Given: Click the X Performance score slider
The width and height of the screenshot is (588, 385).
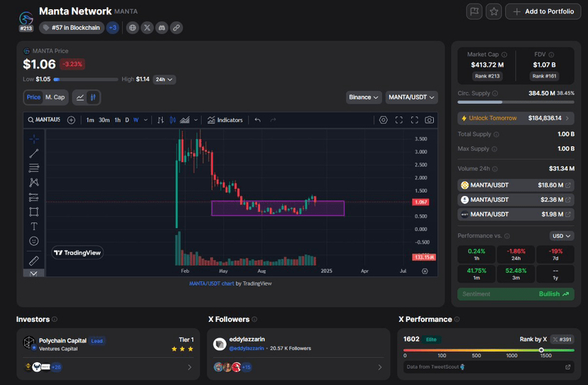Looking at the screenshot, I should (x=541, y=350).
